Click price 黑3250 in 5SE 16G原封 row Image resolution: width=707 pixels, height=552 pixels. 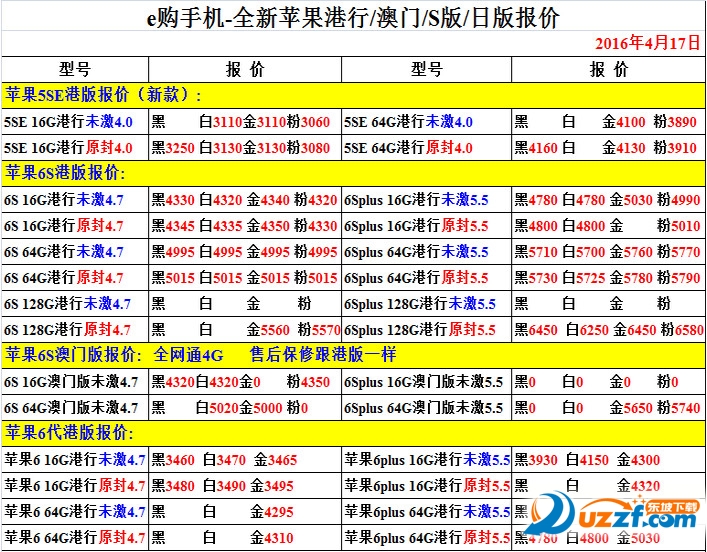coord(173,148)
